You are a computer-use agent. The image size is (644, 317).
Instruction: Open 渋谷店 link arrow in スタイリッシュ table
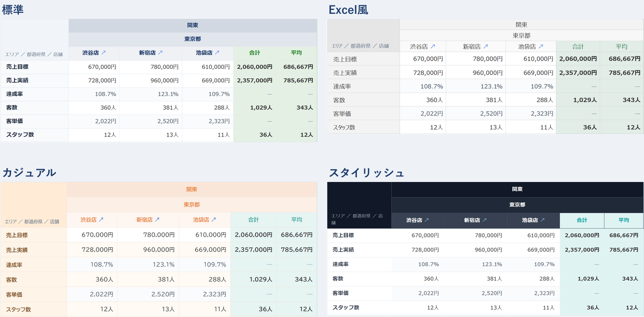[426, 220]
